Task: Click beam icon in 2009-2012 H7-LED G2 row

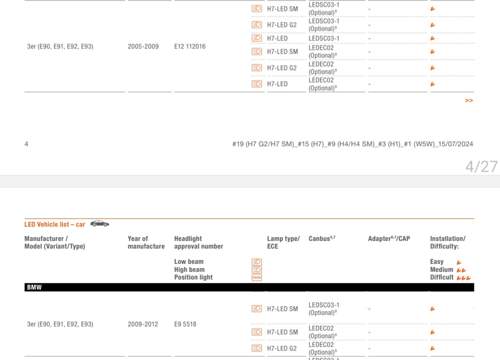Action: pos(256,348)
